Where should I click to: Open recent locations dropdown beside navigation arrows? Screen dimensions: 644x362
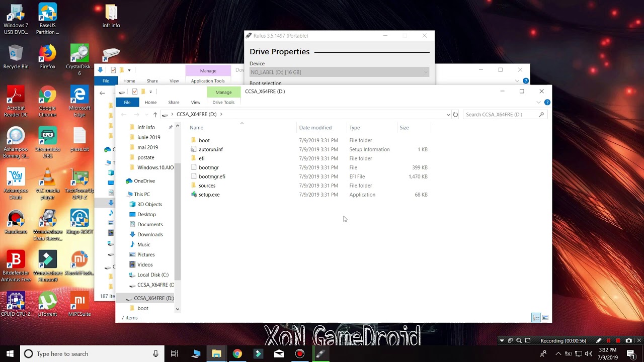coord(146,115)
